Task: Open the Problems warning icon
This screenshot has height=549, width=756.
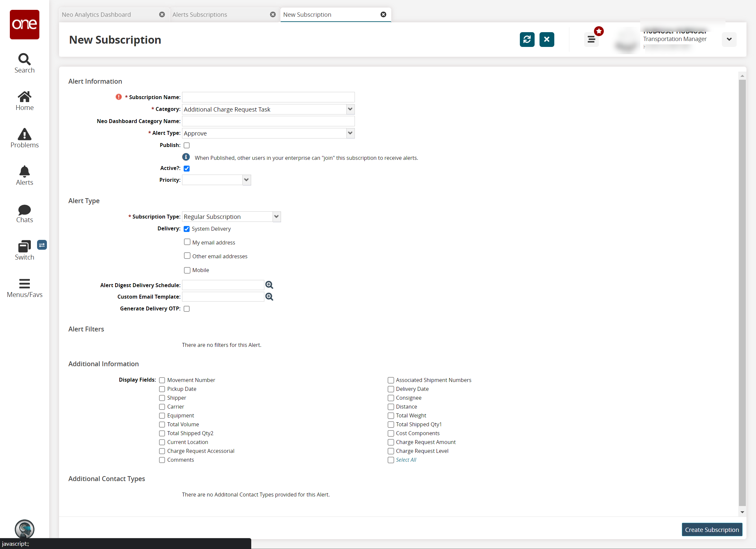Action: tap(24, 138)
